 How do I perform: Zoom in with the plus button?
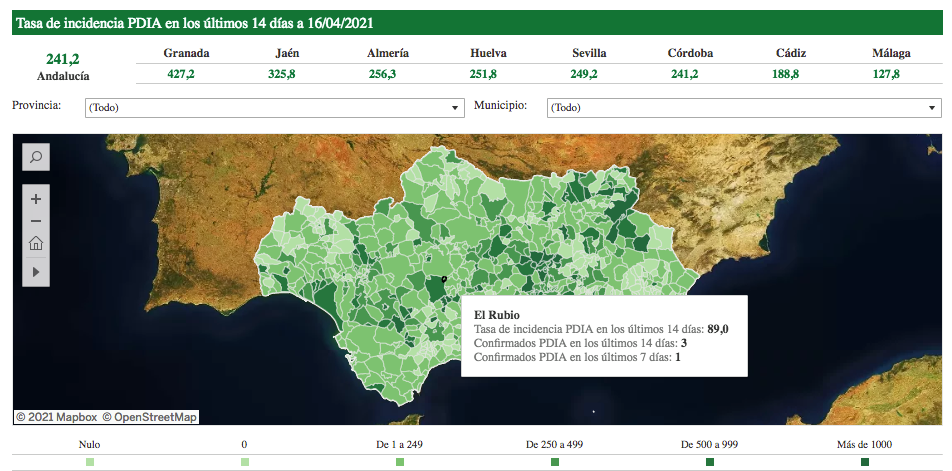pyautogui.click(x=36, y=199)
